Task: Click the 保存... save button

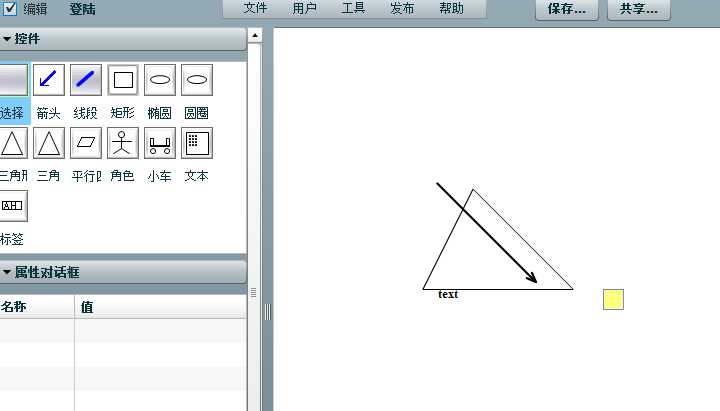Action: click(567, 9)
